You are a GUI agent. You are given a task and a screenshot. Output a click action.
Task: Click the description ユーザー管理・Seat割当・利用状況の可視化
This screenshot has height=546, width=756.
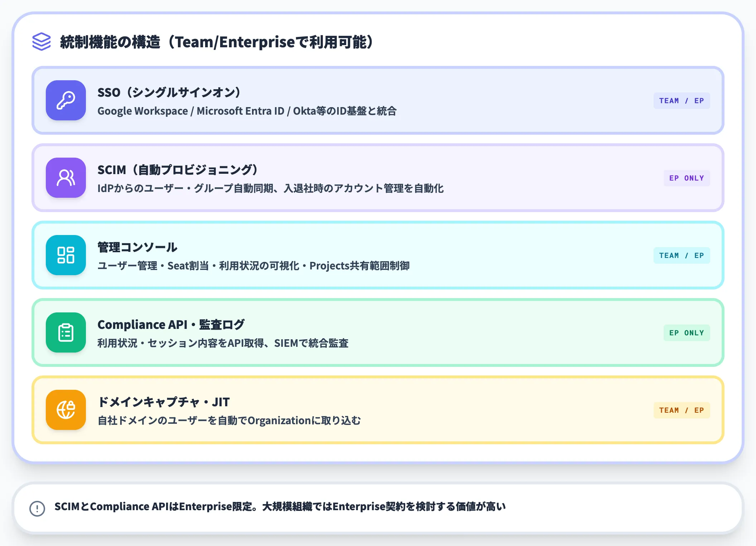(253, 266)
